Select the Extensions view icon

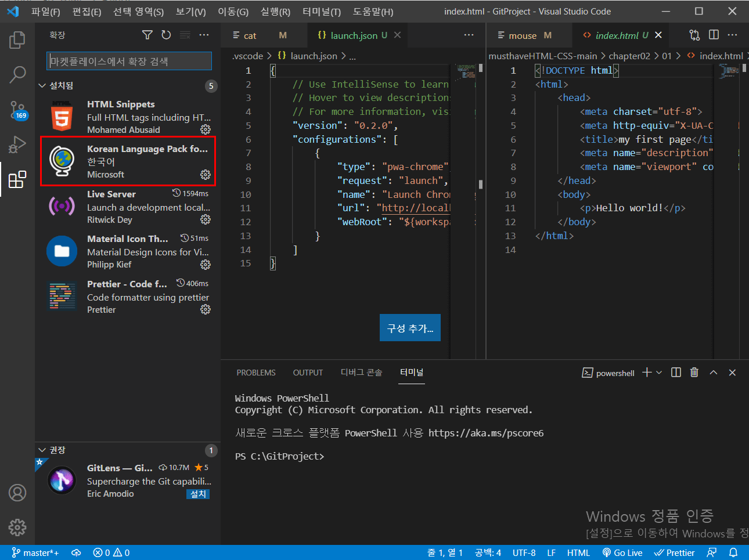tap(17, 179)
